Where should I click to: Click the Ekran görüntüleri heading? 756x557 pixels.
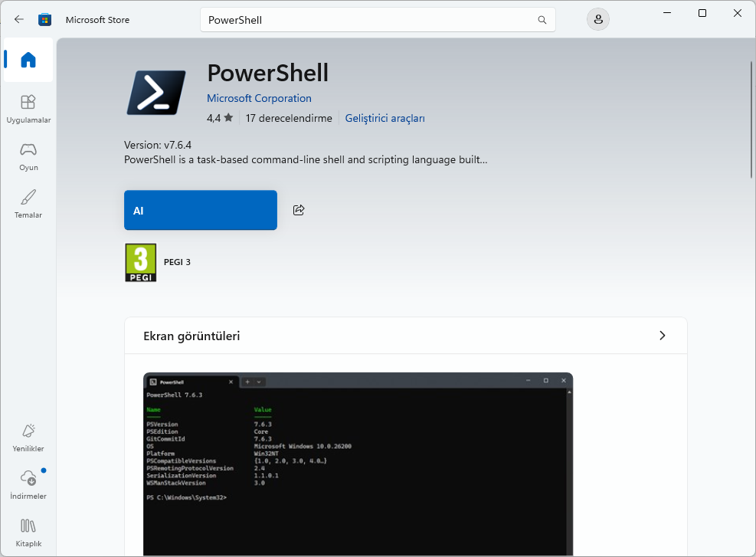click(191, 336)
